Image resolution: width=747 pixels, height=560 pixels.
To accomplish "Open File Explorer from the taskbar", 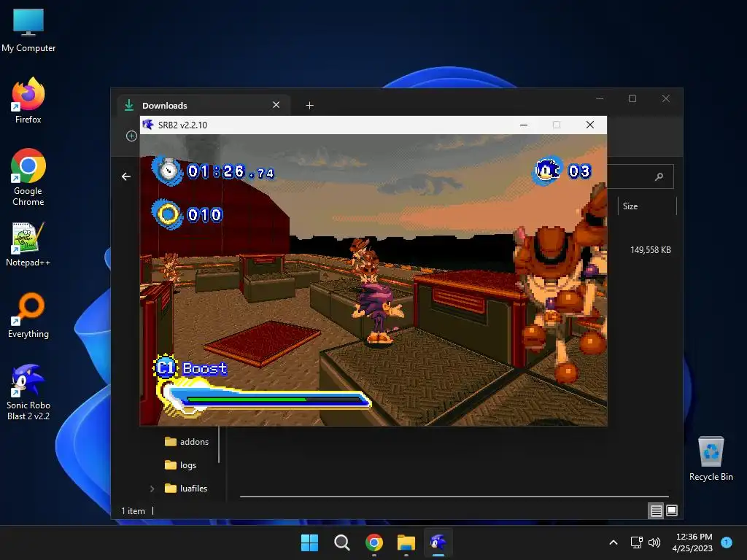I will pyautogui.click(x=406, y=542).
